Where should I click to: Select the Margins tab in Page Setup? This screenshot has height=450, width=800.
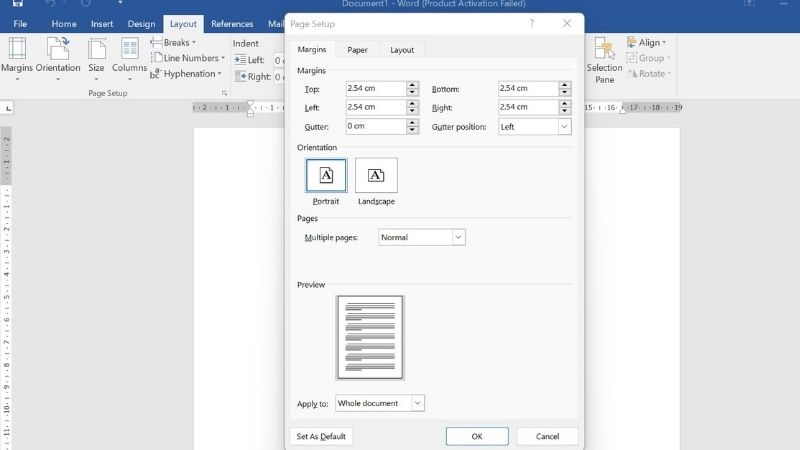point(312,49)
